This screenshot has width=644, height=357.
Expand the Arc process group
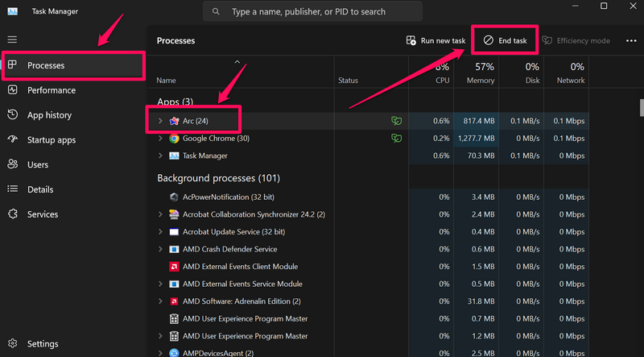161,121
